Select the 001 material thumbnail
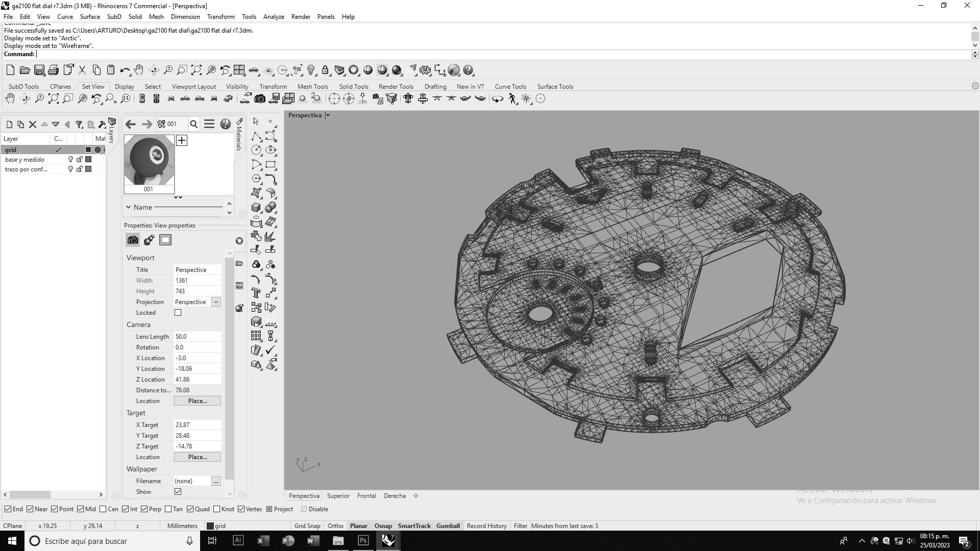980x551 pixels. click(x=149, y=164)
